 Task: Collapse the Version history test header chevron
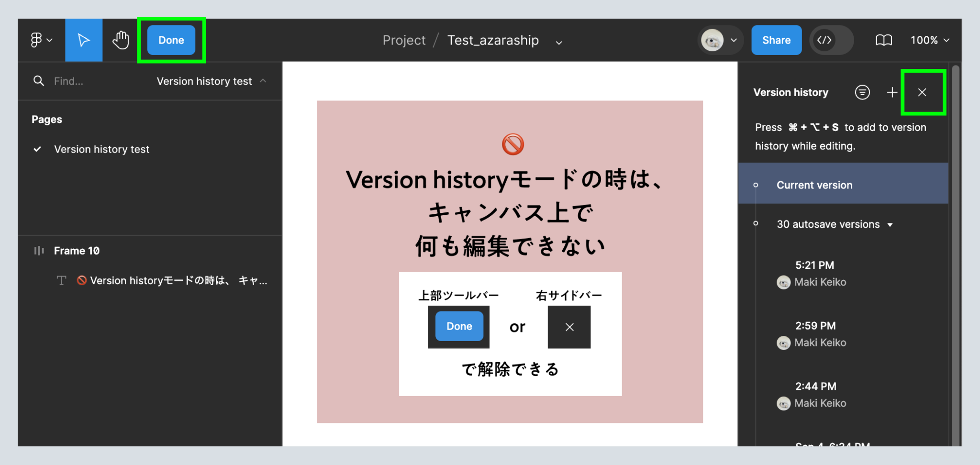click(264, 81)
